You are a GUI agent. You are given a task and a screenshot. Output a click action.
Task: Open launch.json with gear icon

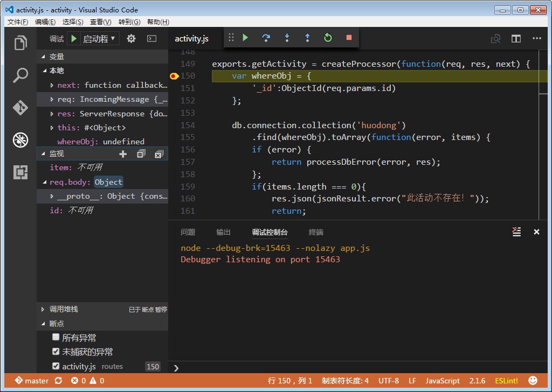pyautogui.click(x=131, y=39)
